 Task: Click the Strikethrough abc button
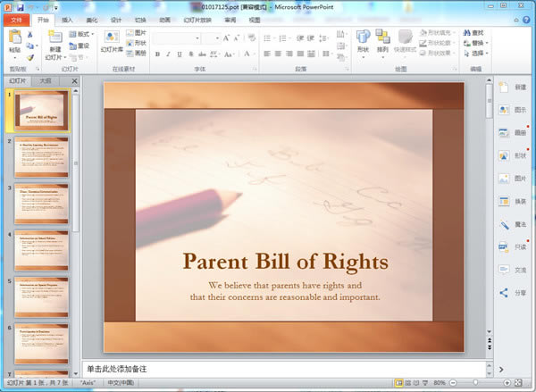pos(202,54)
